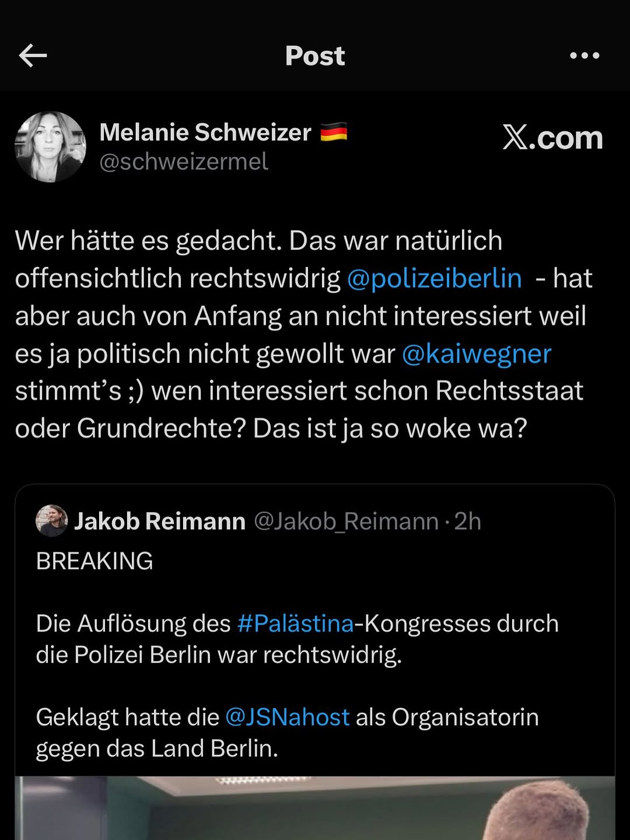This screenshot has height=840, width=630.
Task: Open quoted post at 'Geklagt hatte die' line
Action: 127,717
